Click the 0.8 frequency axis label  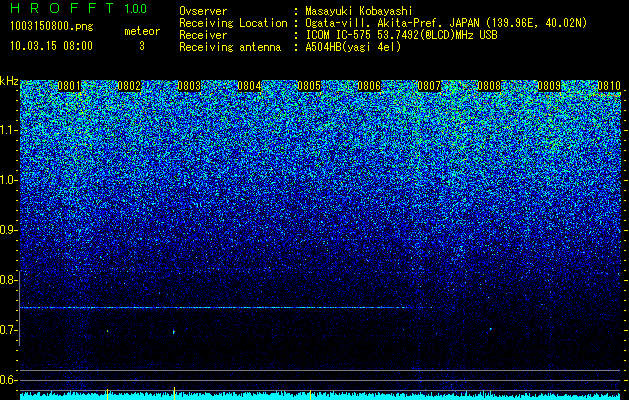click(7, 280)
